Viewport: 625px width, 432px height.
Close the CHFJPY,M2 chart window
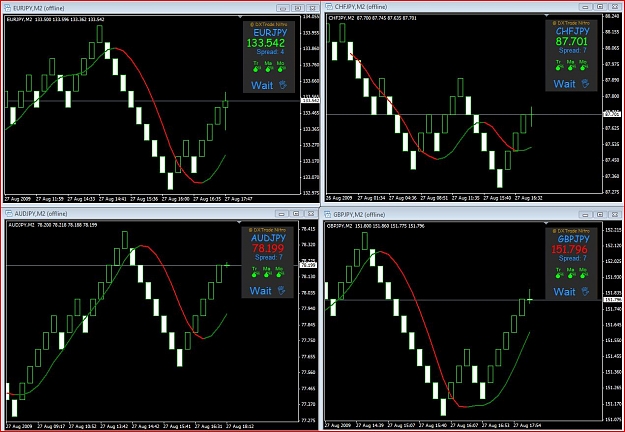(614, 7)
